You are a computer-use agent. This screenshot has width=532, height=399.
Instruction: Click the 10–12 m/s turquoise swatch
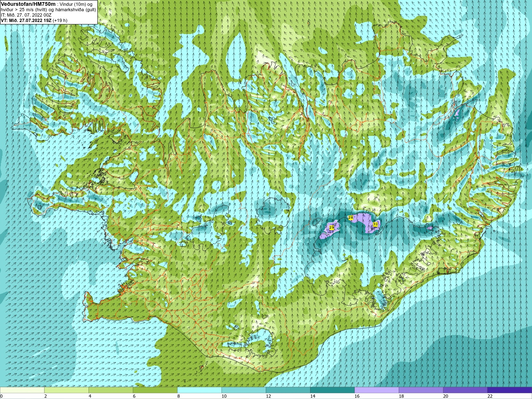point(244,390)
